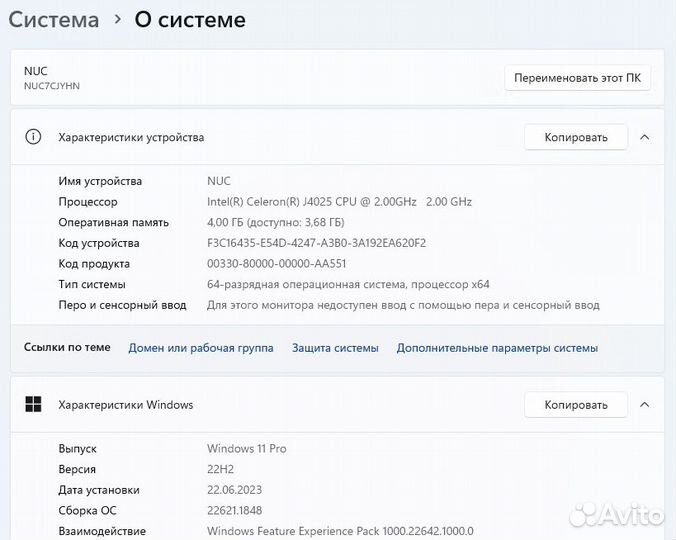Click device name value NUC in specifications
The width and height of the screenshot is (676, 540).
pos(219,181)
